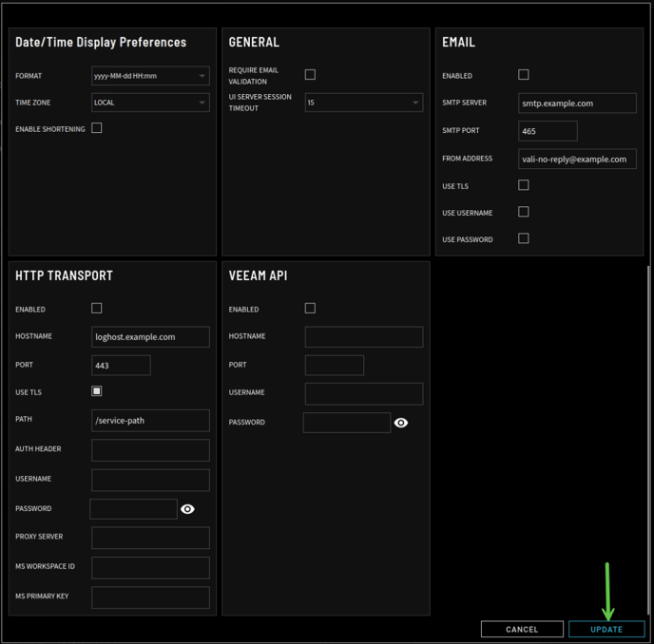The height and width of the screenshot is (644, 654).
Task: Open UI Server Session Timeout dropdown
Action: tap(364, 103)
